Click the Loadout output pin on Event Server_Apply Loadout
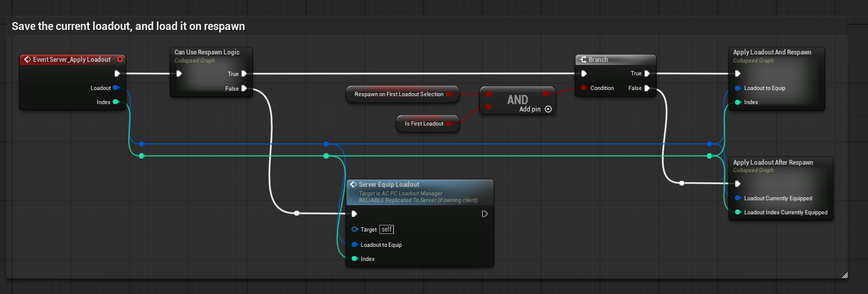The height and width of the screenshot is (294, 868). [x=116, y=88]
